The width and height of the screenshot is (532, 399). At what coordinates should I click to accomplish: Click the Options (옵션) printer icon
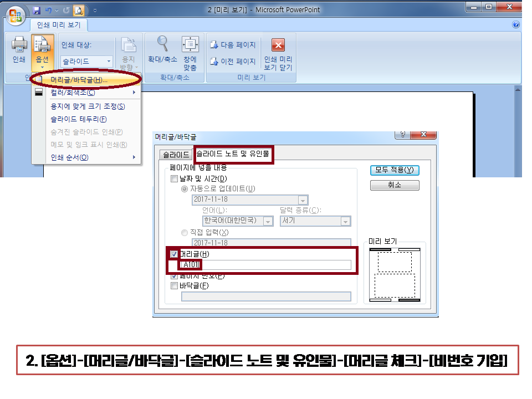click(42, 45)
